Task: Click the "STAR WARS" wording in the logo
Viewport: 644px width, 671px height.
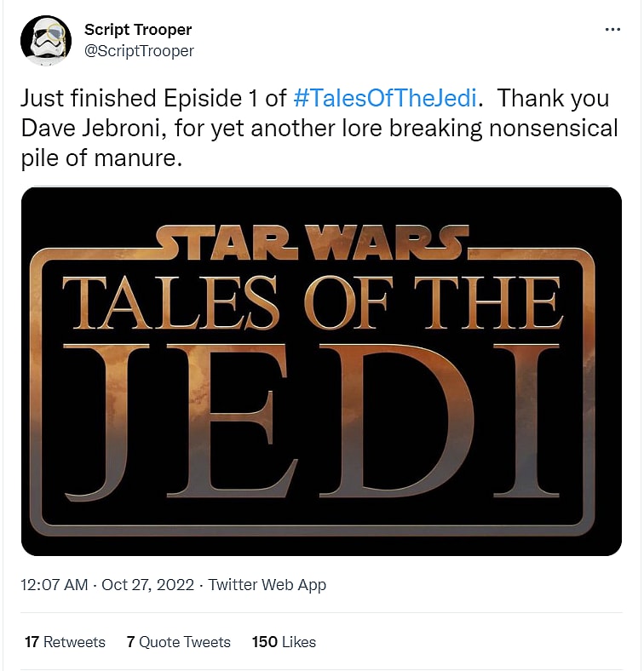Action: pos(312,246)
